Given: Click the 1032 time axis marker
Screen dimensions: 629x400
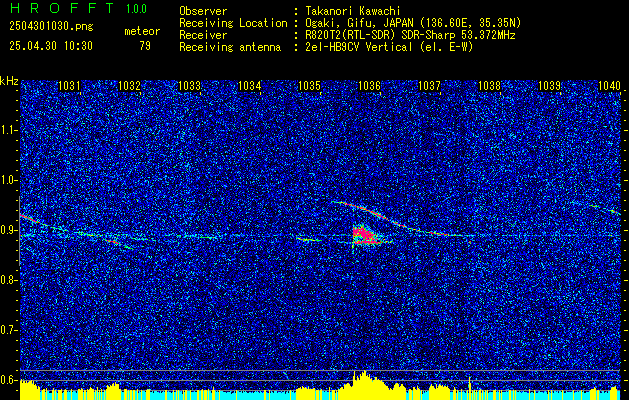Looking at the screenshot, I should coord(129,85).
